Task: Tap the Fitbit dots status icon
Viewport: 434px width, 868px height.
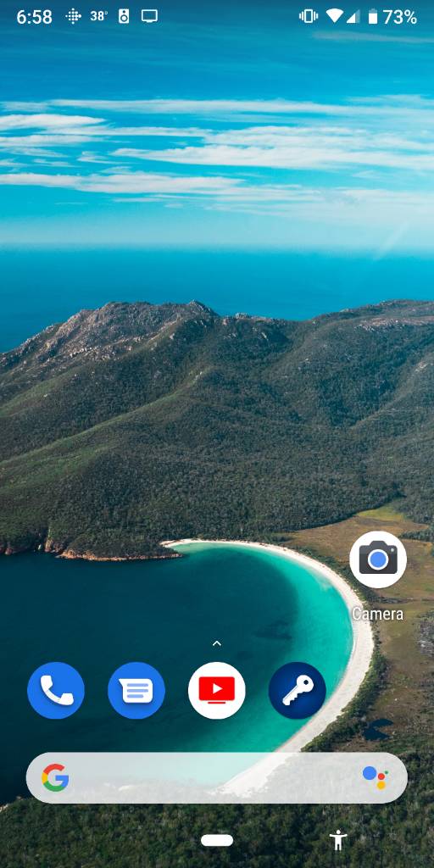Action: pyautogui.click(x=73, y=16)
